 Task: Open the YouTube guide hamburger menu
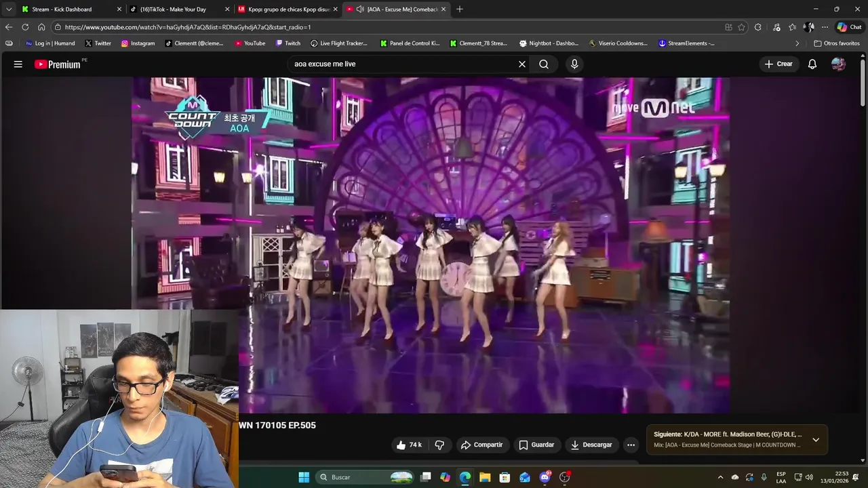18,64
